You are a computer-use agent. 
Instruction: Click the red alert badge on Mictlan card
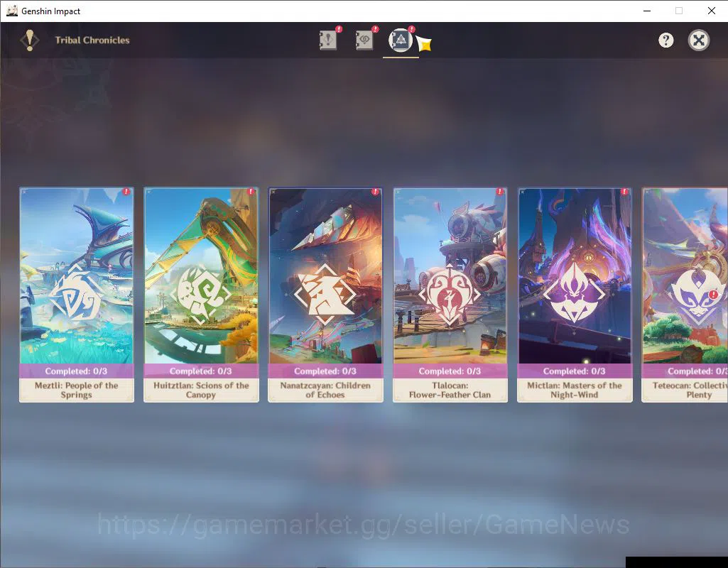tap(624, 192)
